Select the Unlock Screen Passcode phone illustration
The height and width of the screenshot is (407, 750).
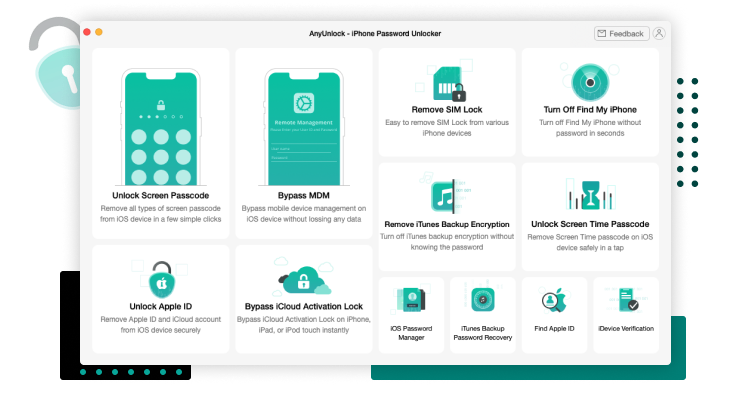pos(161,127)
